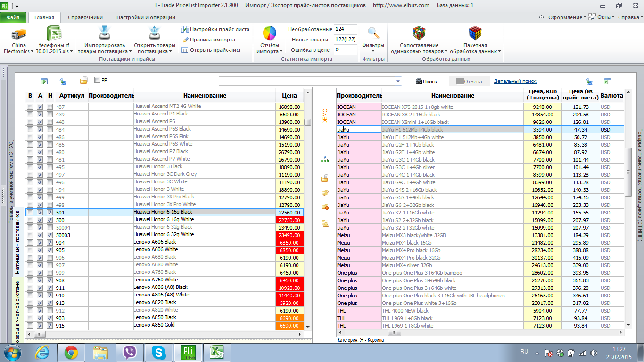Switch to the Справочники tab

[x=85, y=17]
